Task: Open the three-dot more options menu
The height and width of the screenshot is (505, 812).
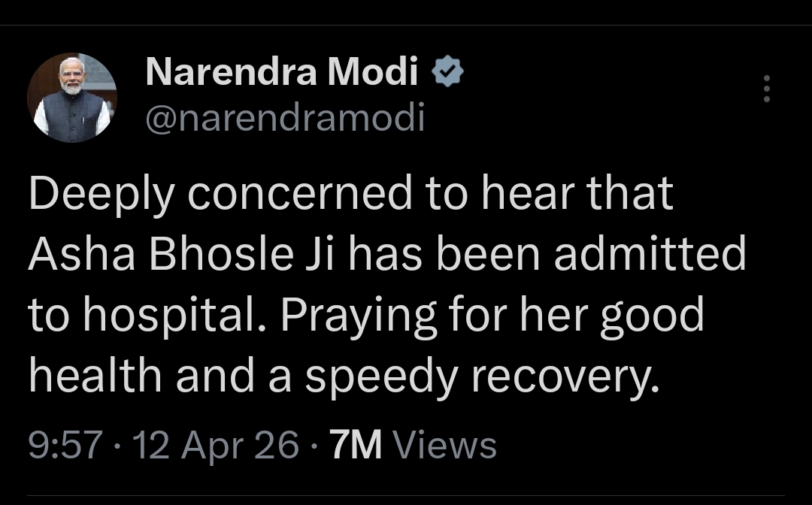Action: click(767, 89)
